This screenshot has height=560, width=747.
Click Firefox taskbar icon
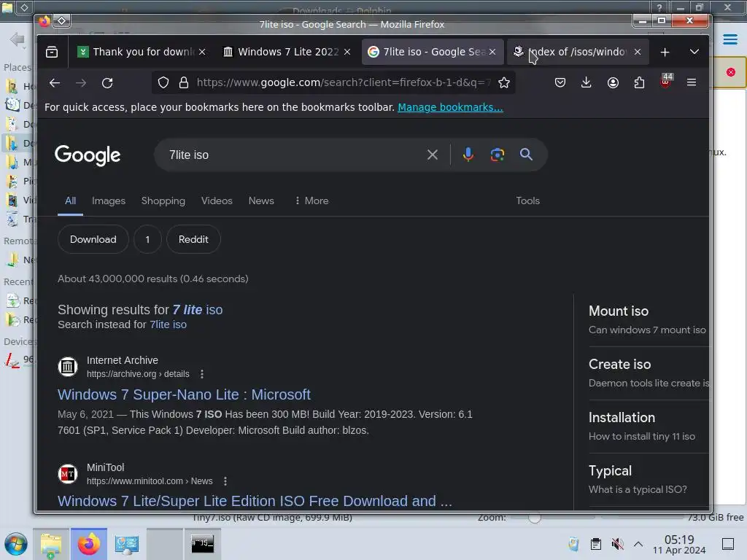(x=88, y=544)
